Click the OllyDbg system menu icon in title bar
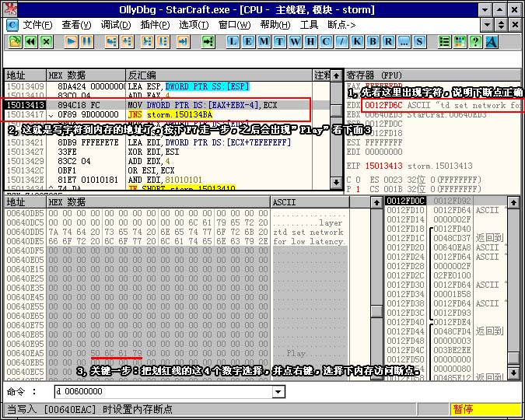Image resolution: width=525 pixels, height=420 pixels. coord(9,9)
